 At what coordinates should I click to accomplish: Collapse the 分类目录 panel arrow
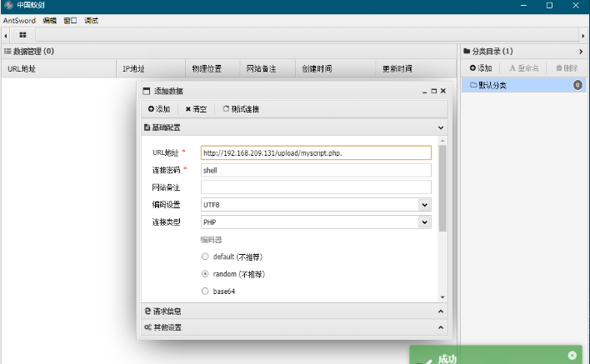[581, 52]
